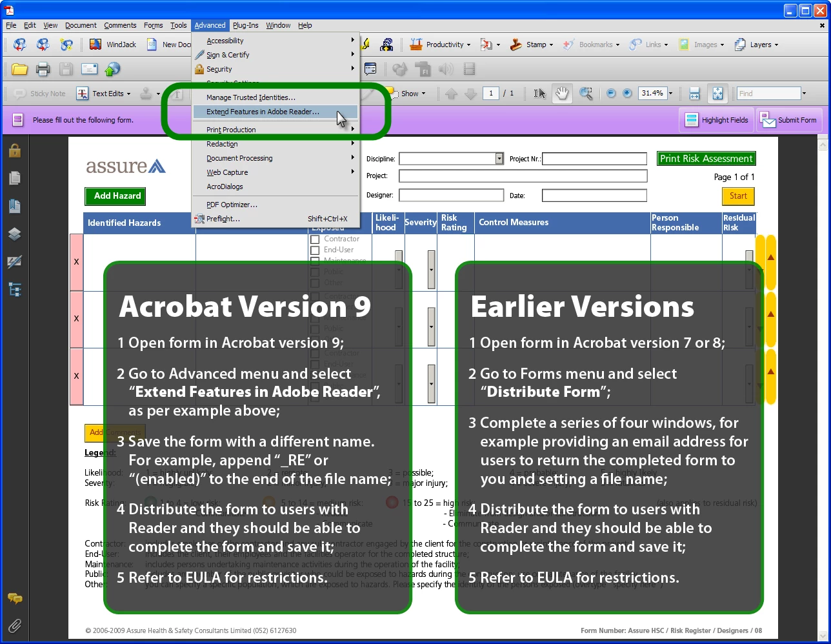Open the Comments panel in sidebar
This screenshot has height=644, width=831.
tap(14, 599)
